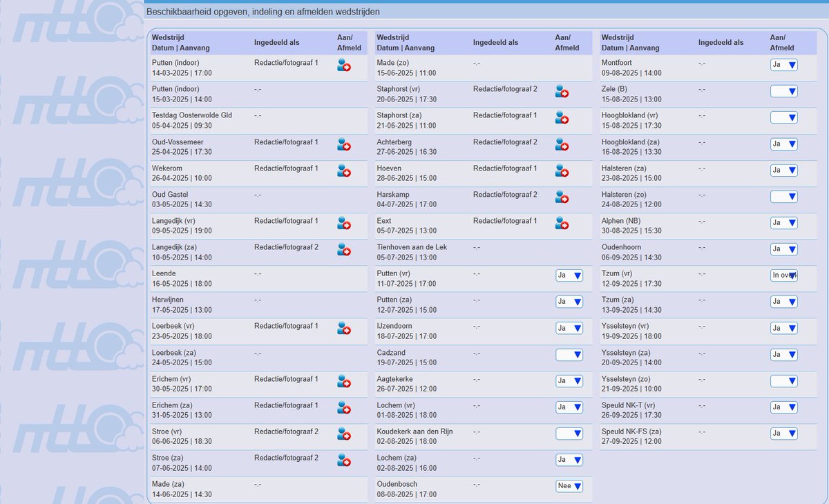Open availability dropdown for Ysselsteyn (zo)
Viewport: 829px width, 504px height.
[784, 381]
